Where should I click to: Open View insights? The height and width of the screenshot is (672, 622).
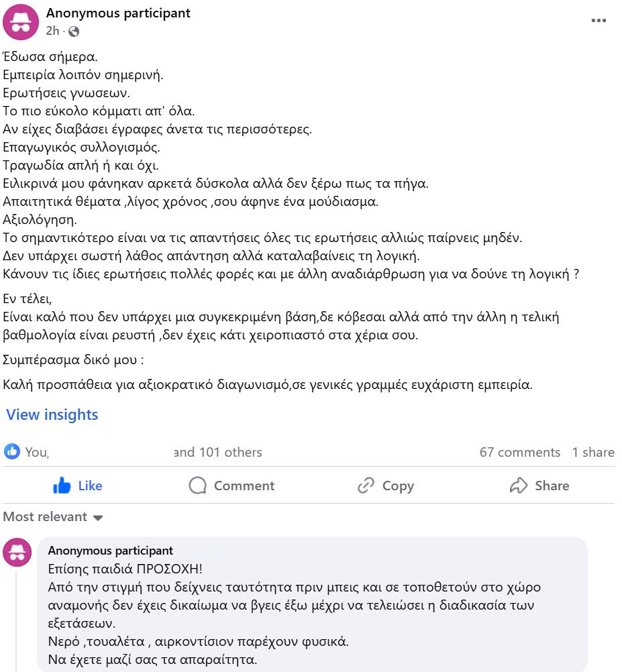point(51,414)
